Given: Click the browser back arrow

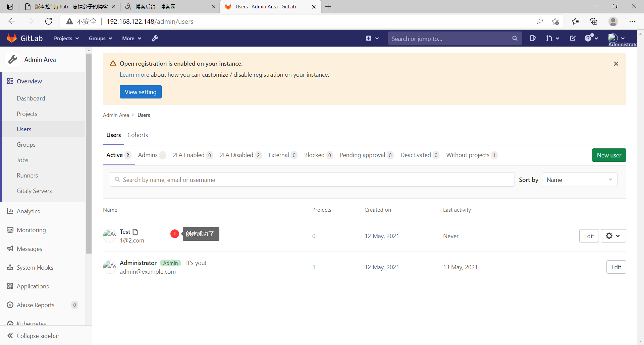Looking at the screenshot, I should (12, 21).
